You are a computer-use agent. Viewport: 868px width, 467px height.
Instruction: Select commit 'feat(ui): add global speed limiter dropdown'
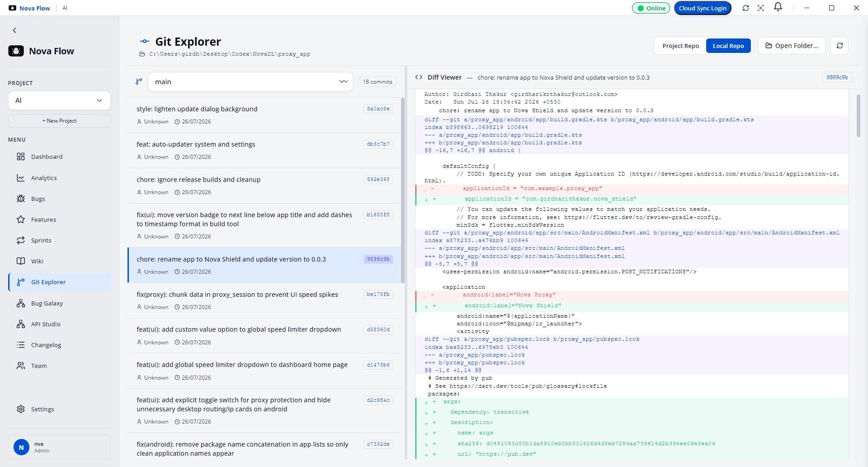(x=264, y=371)
